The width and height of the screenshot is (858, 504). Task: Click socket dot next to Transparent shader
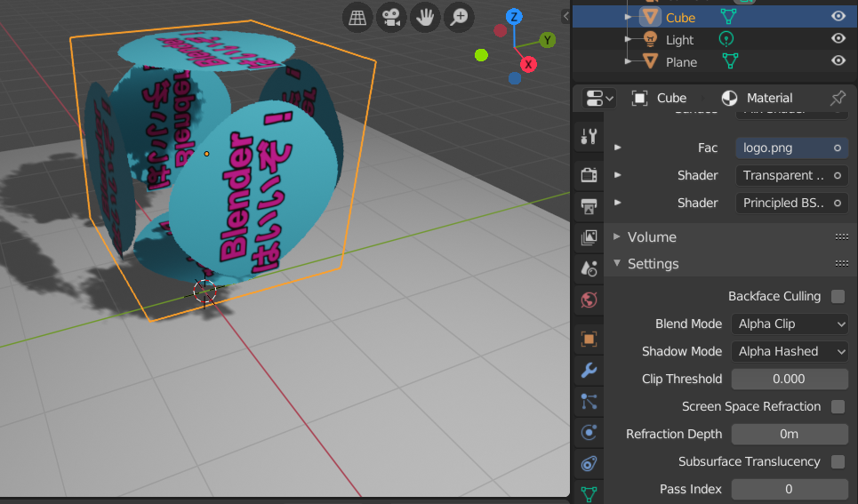(x=838, y=176)
